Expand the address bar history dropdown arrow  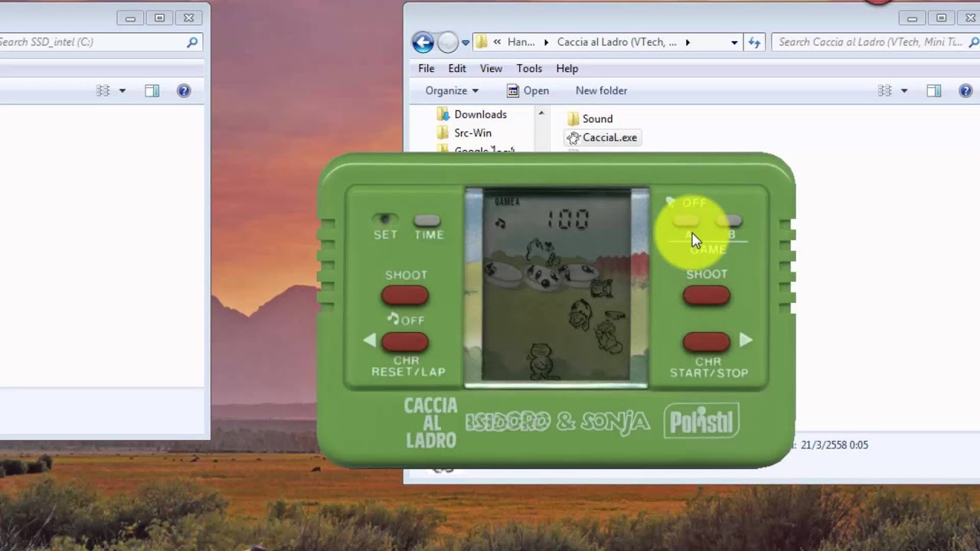[734, 43]
